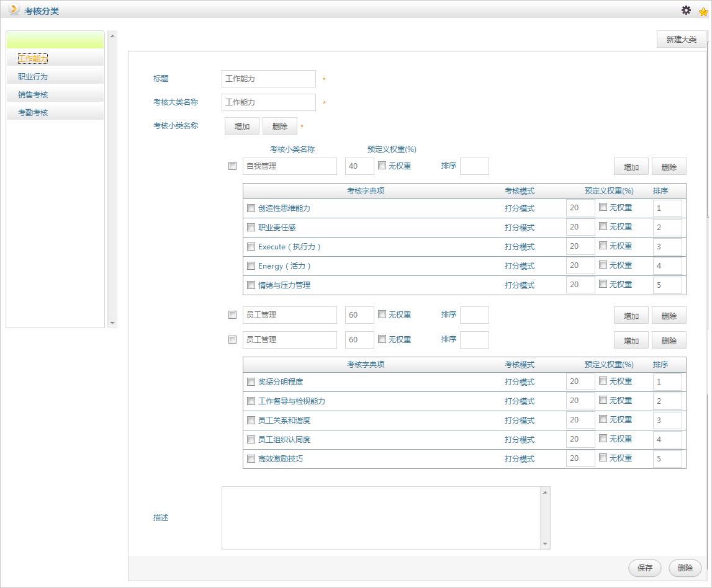Switch to the 考勤考核 category

(x=33, y=113)
